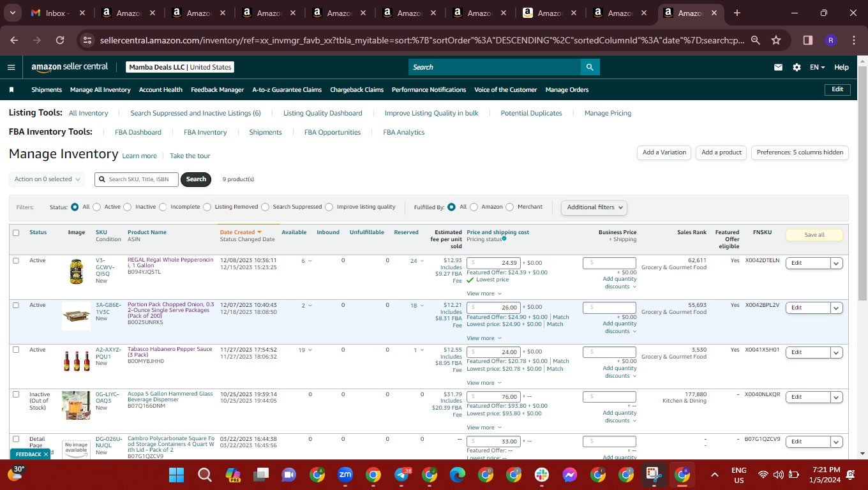Open the Snipping Tool in the taskbar
Viewport: 868px width, 490px height.
pyautogui.click(x=654, y=475)
